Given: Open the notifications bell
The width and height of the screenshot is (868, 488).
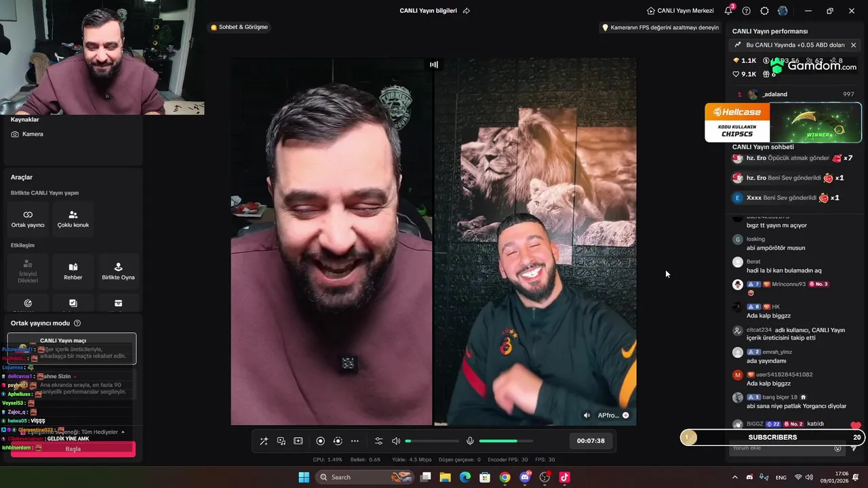Looking at the screenshot, I should point(728,11).
